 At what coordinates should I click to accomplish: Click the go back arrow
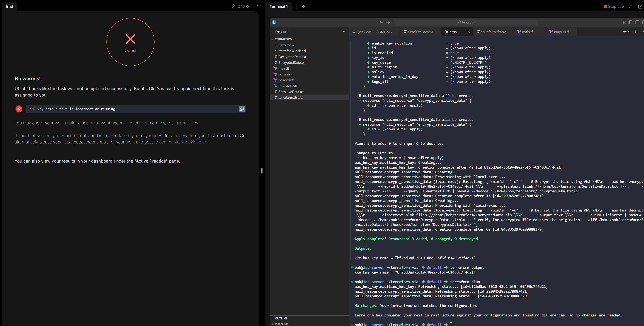tap(381, 22)
